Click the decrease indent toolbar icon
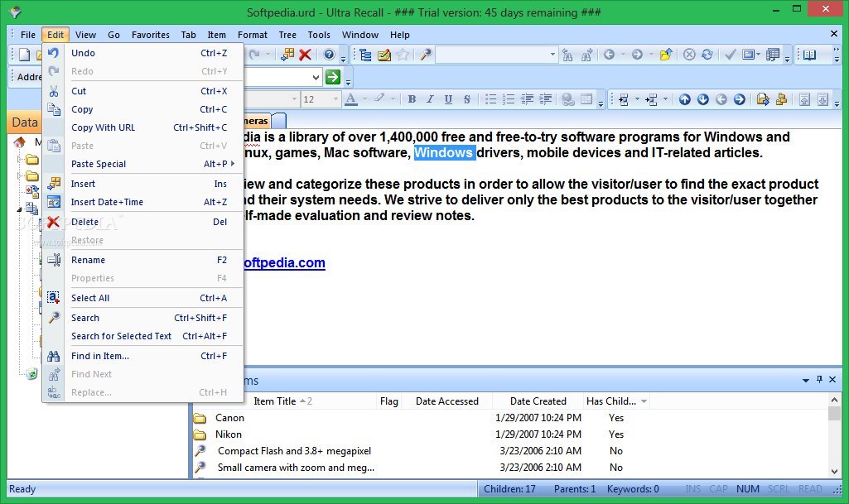 (528, 99)
